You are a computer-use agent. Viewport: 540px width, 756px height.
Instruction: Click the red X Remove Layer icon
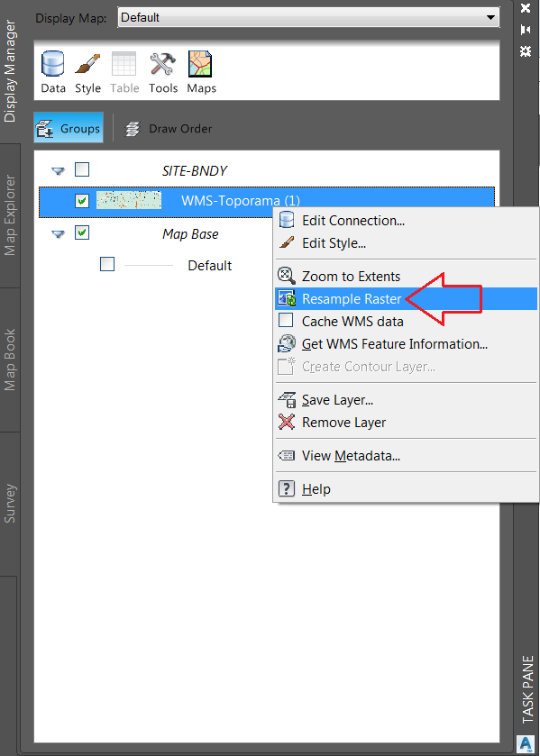pos(286,423)
